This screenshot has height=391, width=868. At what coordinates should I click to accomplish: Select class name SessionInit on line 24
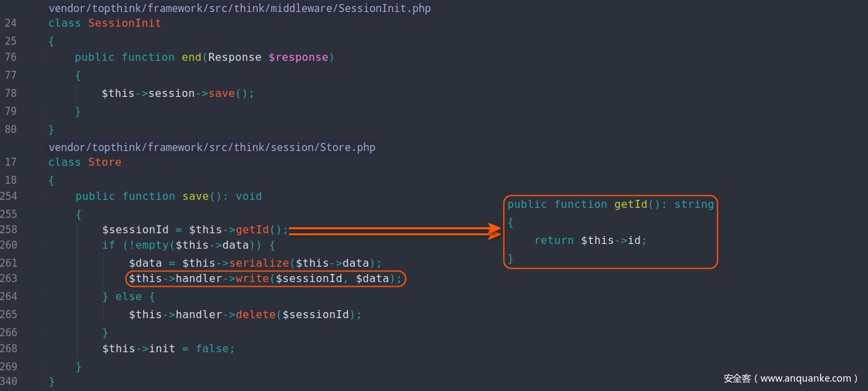pos(125,23)
